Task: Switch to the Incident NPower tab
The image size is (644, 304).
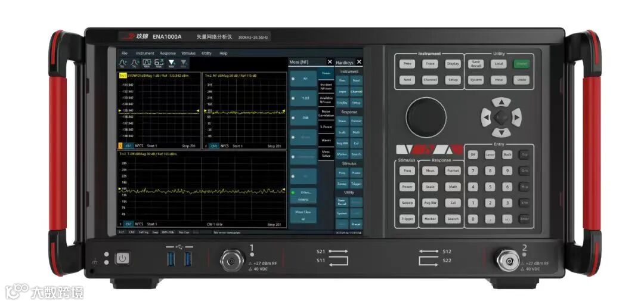Action: click(x=326, y=86)
